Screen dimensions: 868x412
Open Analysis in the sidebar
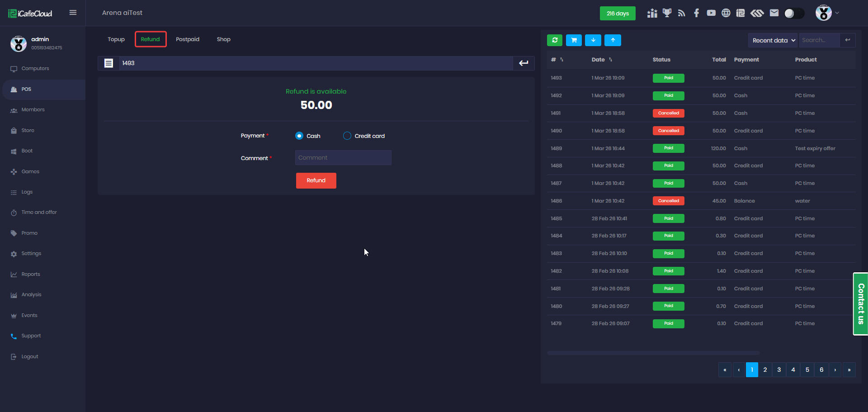pos(31,295)
